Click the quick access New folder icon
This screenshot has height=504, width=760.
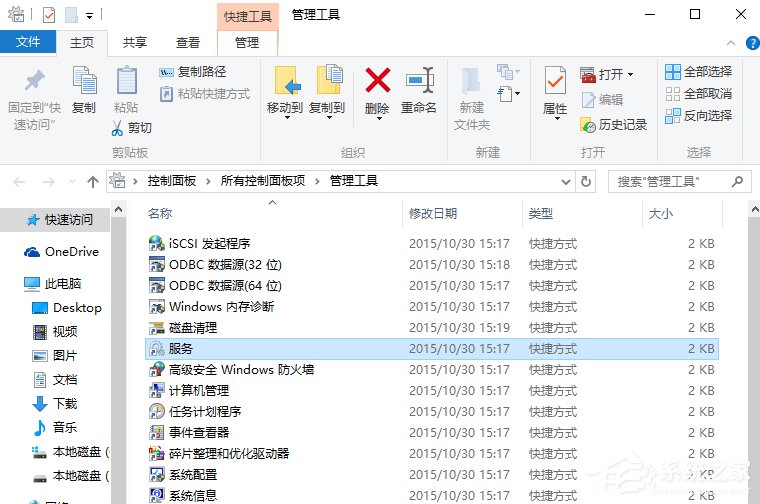[72, 15]
